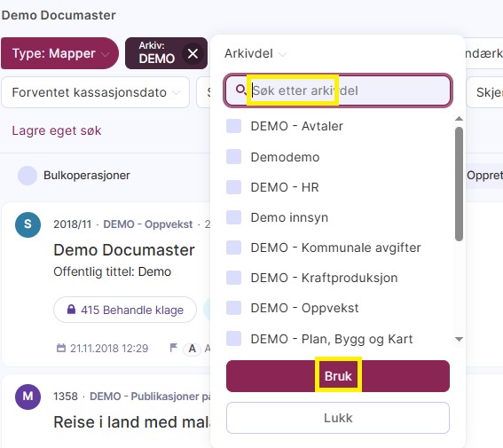Image resolution: width=503 pixels, height=448 pixels.
Task: Click the S avatar of case 2018/11
Action: pos(28,224)
